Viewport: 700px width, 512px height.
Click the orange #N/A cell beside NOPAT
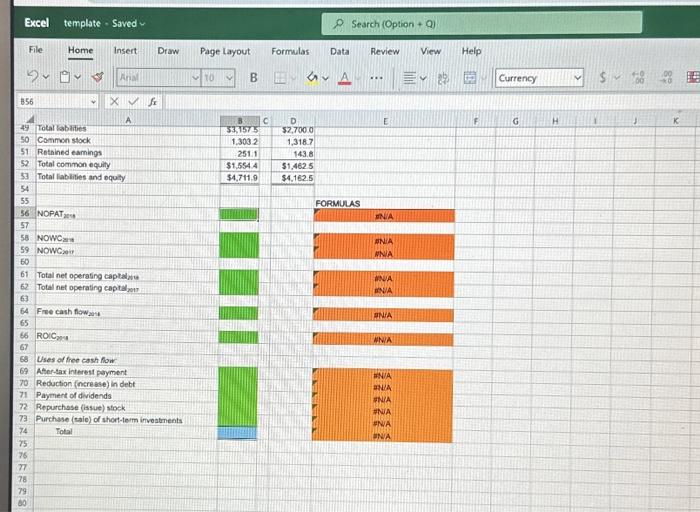(384, 216)
